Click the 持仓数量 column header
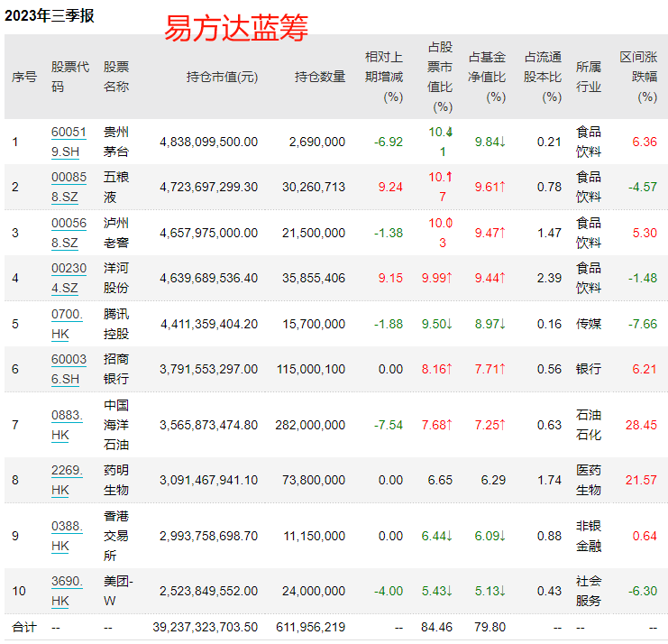Screen dimensions: 668x644 [x=320, y=78]
